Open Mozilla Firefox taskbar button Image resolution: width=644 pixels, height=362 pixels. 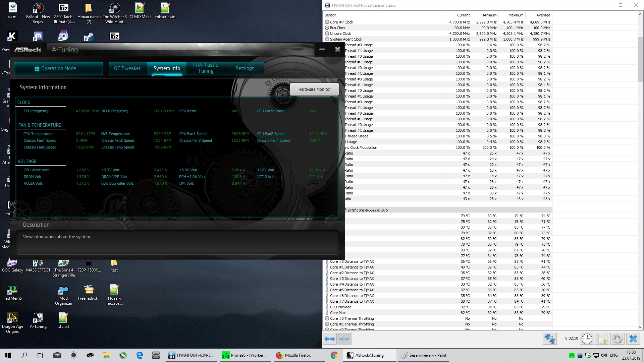(293, 355)
